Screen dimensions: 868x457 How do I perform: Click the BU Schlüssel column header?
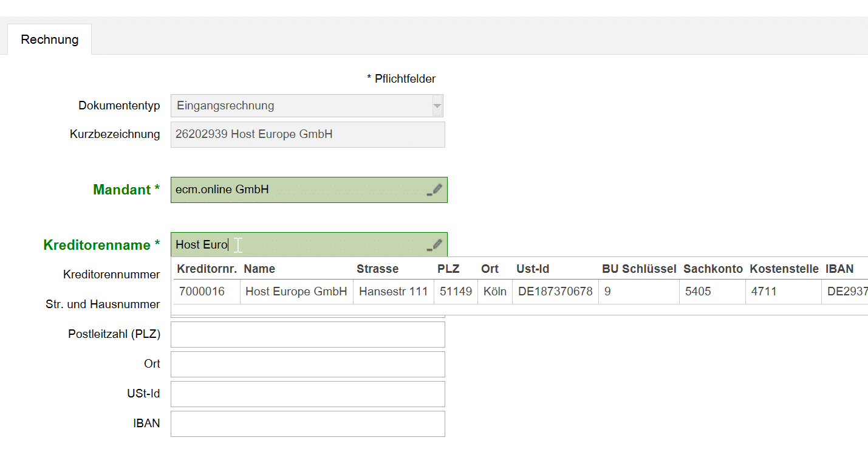[x=638, y=269]
